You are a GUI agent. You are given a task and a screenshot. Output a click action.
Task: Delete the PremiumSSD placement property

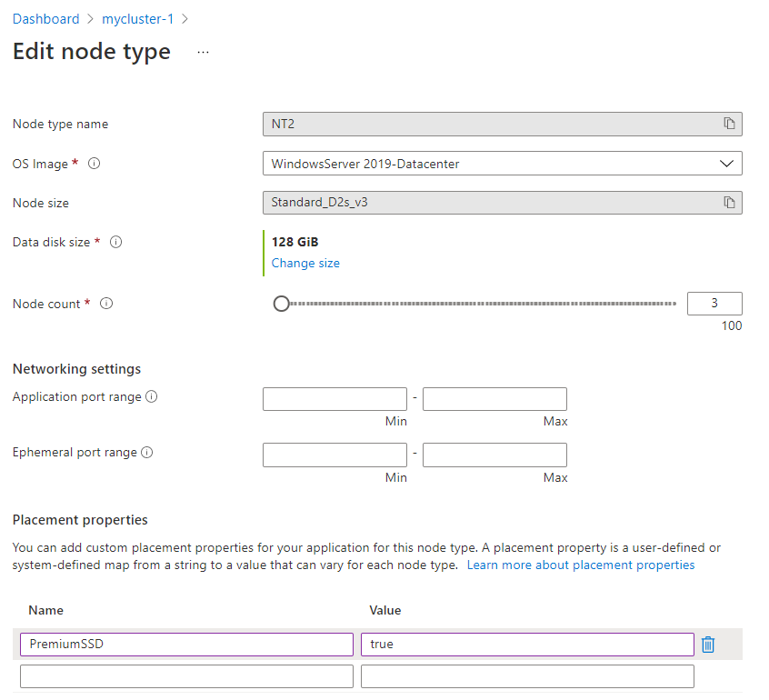tap(709, 645)
